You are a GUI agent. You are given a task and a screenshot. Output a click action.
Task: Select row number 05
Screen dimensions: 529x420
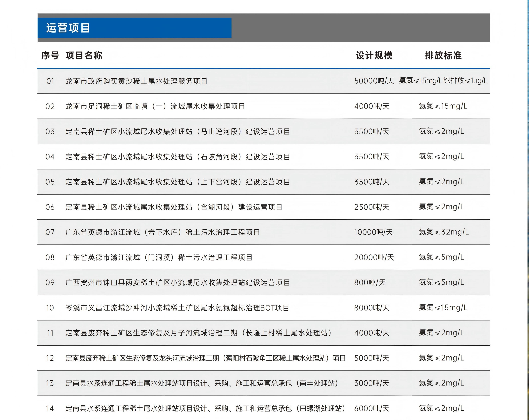coord(50,182)
